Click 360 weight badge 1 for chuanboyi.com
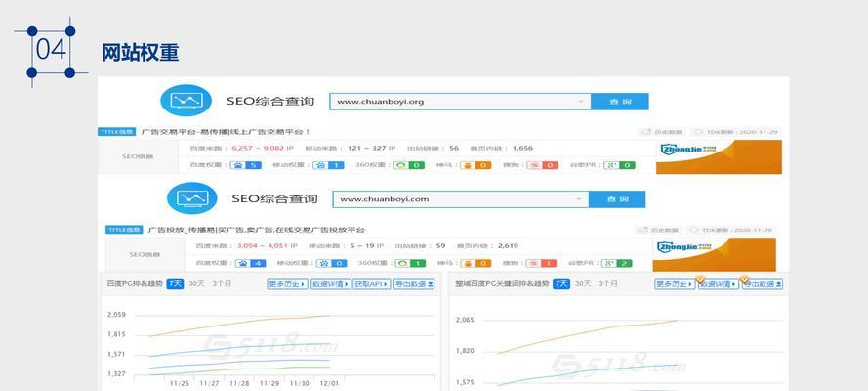The height and width of the screenshot is (391, 868). point(409,263)
